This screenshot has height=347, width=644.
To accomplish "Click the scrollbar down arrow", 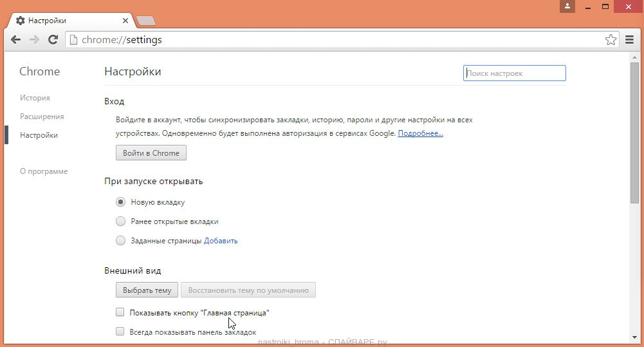I will [x=634, y=338].
